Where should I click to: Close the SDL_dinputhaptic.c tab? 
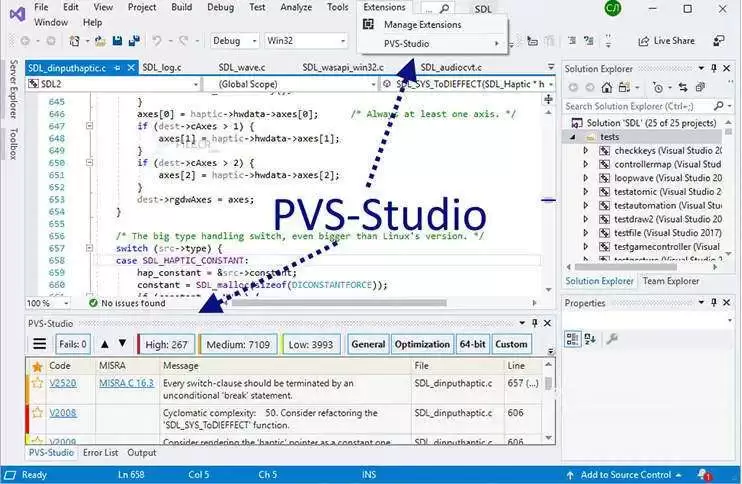(132, 68)
